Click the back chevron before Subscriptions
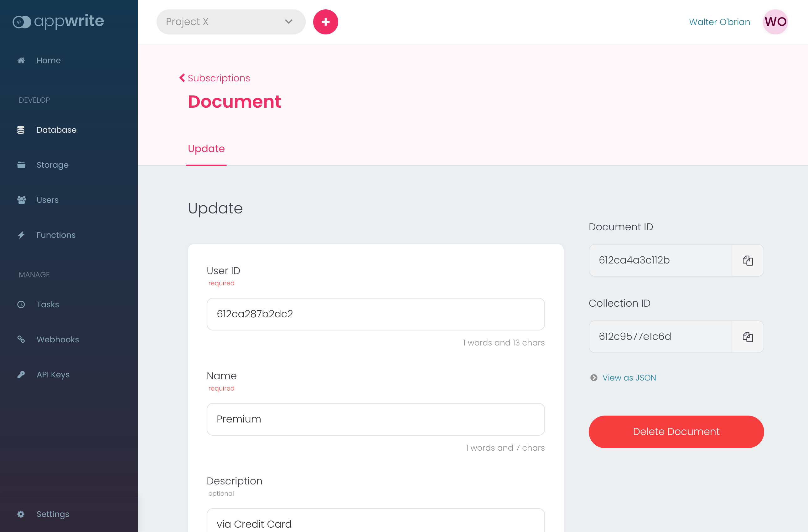Viewport: 808px width, 532px height. point(182,78)
